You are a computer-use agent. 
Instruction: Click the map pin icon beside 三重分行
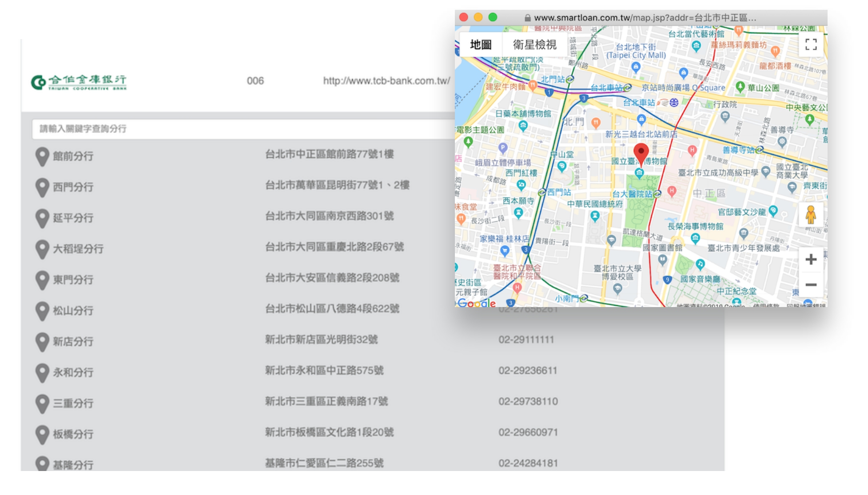tap(42, 403)
